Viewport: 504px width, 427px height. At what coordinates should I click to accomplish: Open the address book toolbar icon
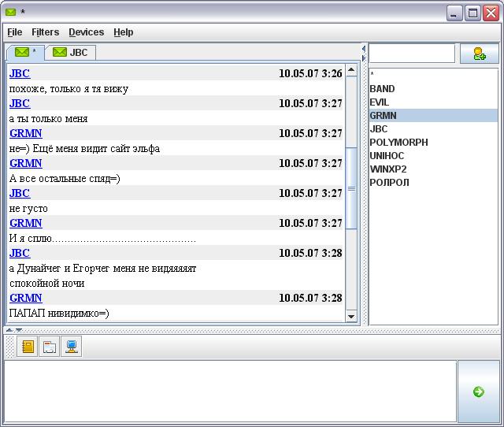[x=28, y=347]
